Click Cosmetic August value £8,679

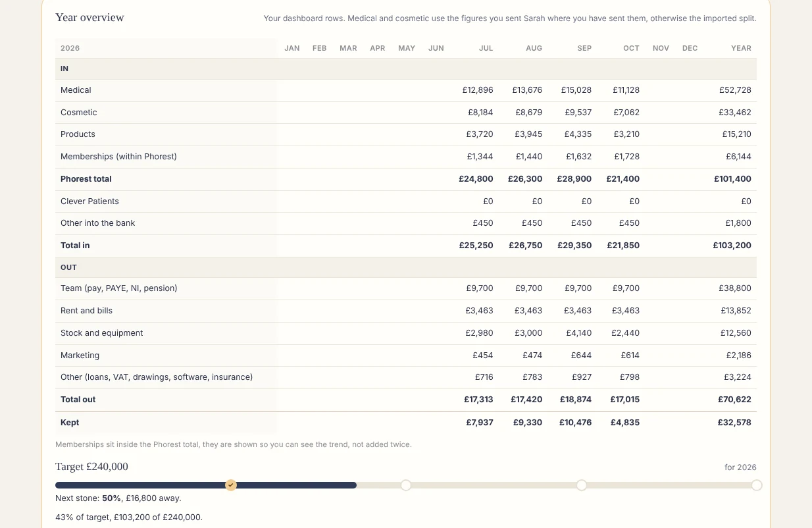pyautogui.click(x=529, y=113)
